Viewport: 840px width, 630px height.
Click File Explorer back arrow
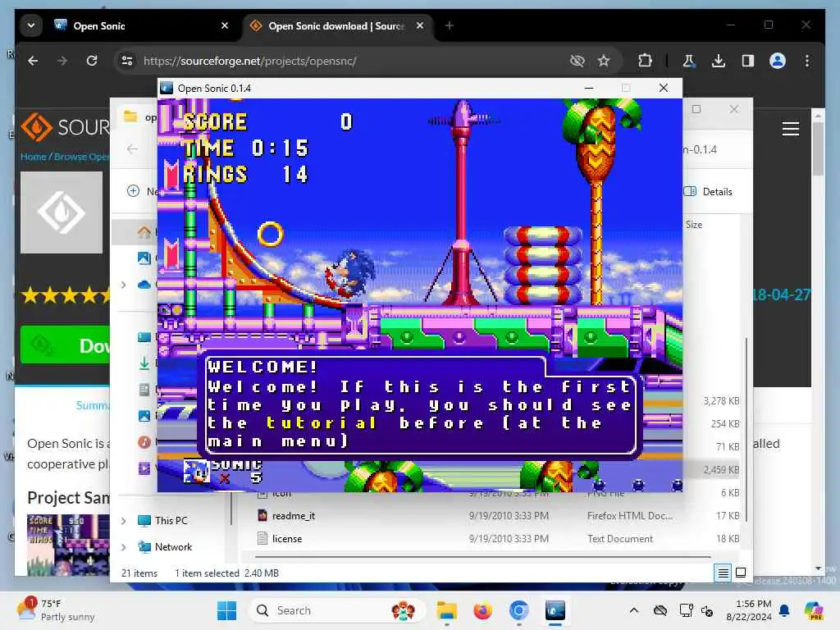pos(132,149)
